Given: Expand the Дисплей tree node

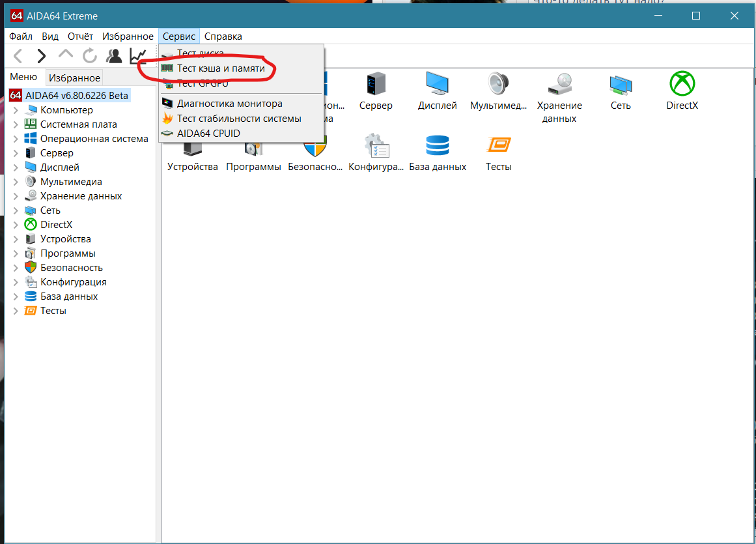Looking at the screenshot, I should 16,167.
